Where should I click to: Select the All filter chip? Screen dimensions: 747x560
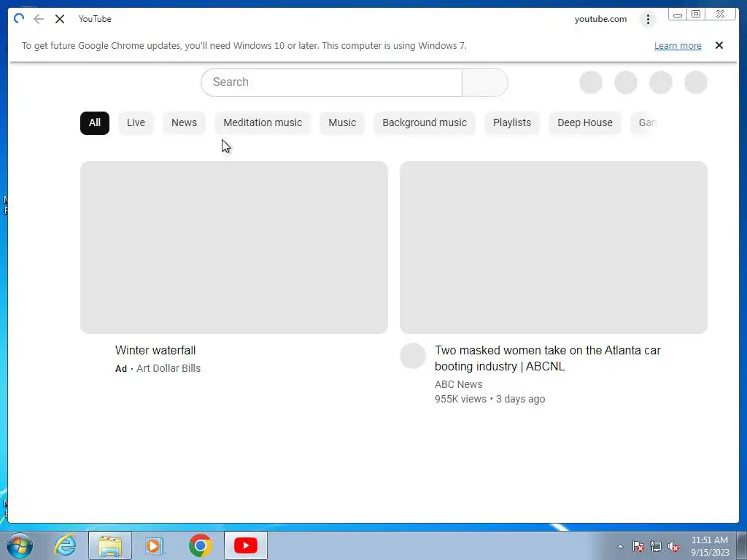click(x=95, y=122)
